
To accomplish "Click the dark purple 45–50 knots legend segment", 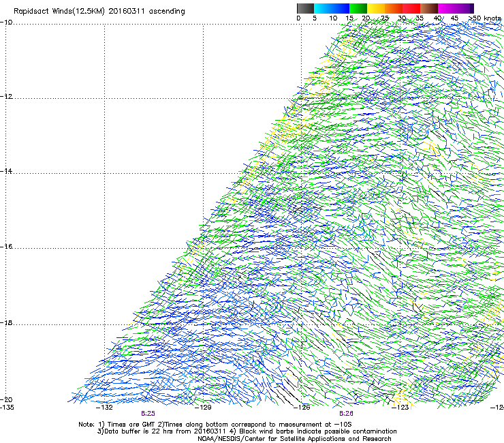I will click(464, 8).
